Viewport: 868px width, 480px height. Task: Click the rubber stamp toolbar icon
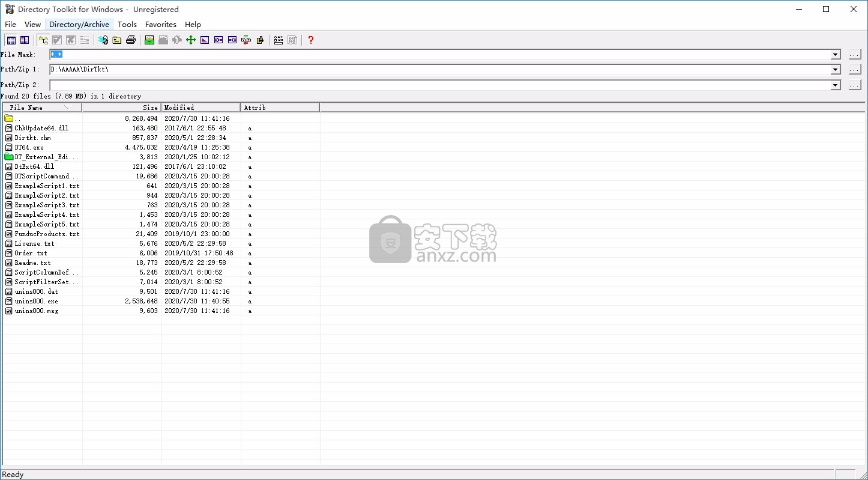260,40
